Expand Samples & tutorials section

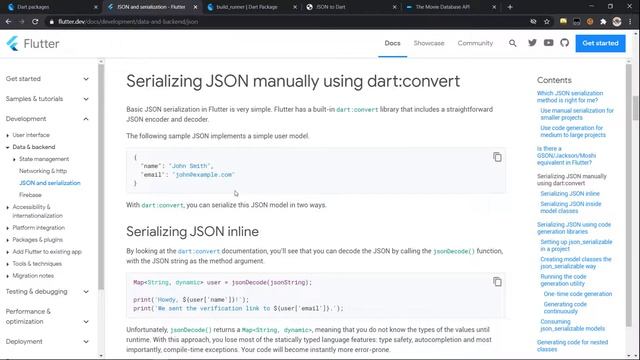click(47, 99)
